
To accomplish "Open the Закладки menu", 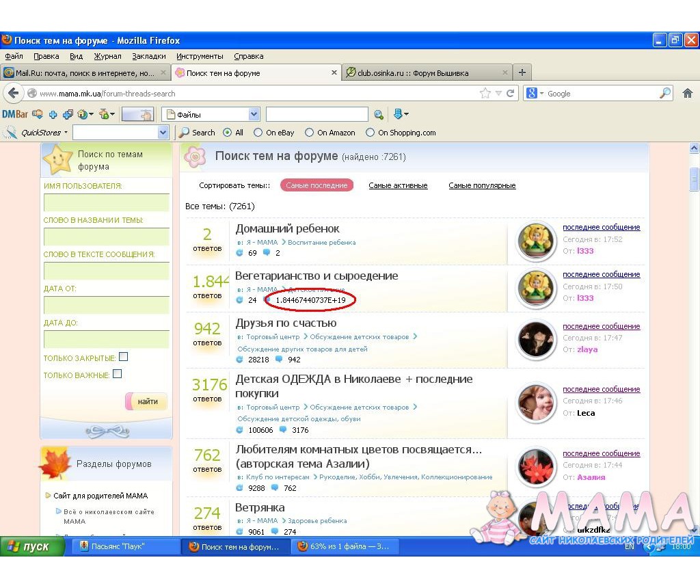I will (148, 56).
